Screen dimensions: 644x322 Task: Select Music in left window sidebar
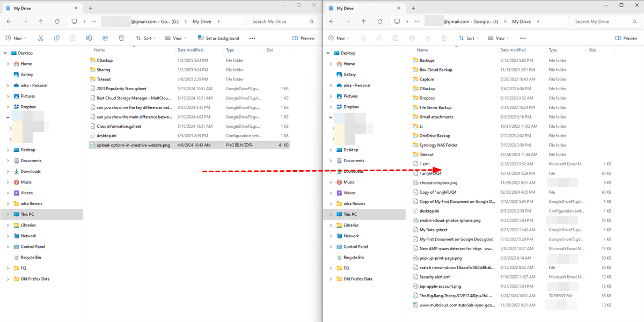click(26, 182)
